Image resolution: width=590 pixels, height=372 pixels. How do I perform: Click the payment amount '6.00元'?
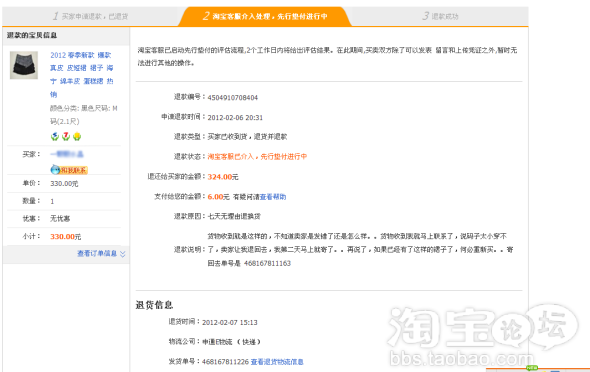coord(218,197)
